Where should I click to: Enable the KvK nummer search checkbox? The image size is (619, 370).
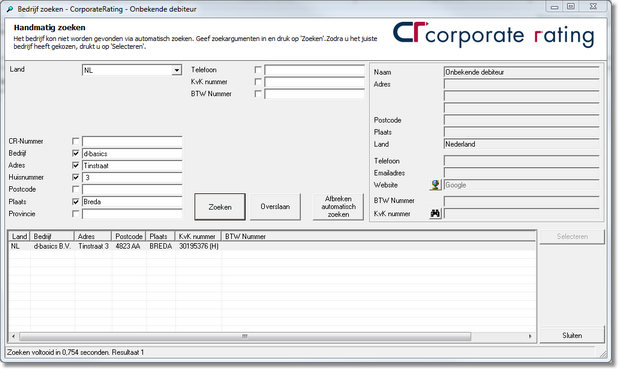[x=258, y=82]
